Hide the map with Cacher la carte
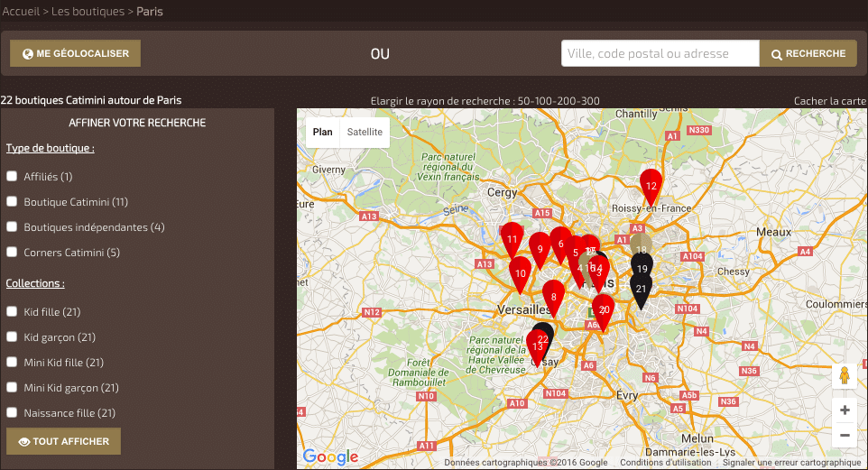Screen dimensions: 868x470 tap(830, 101)
